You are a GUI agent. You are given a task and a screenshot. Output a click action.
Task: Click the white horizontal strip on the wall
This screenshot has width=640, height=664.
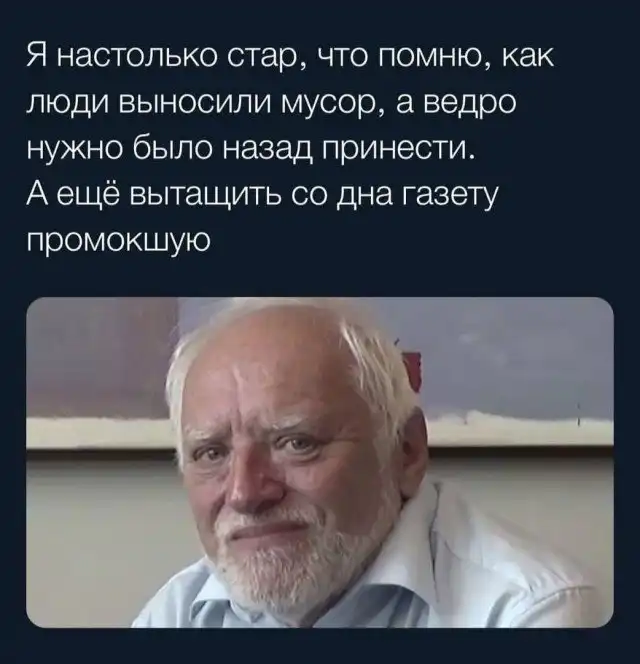(x=521, y=430)
